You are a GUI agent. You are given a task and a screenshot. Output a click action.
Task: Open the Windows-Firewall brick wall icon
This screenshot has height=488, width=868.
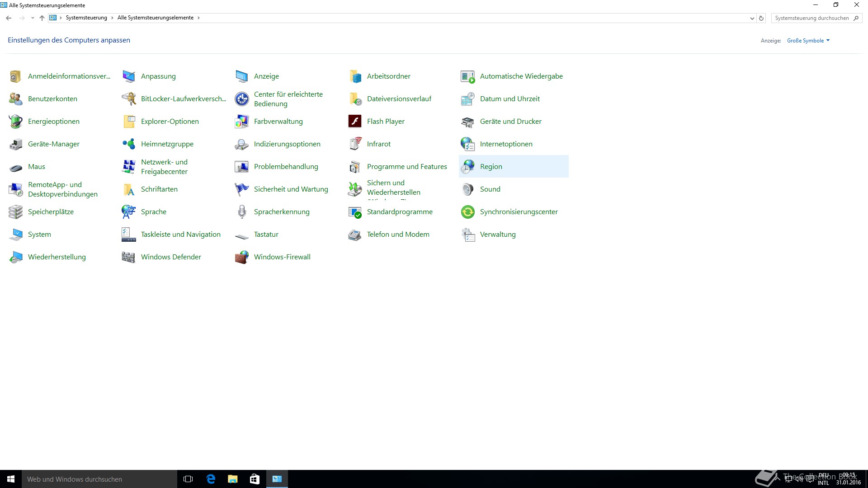[x=241, y=257]
